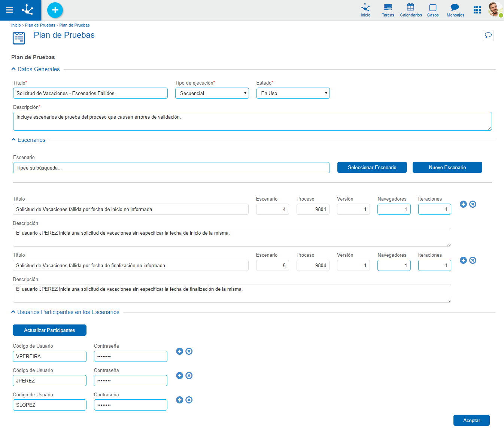The image size is (504, 433).
Task: Click Escenario number field showing 4
Action: [273, 209]
